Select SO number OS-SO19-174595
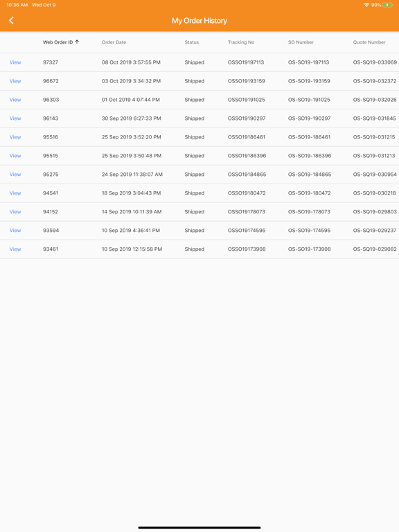This screenshot has width=399, height=532. 310,231
